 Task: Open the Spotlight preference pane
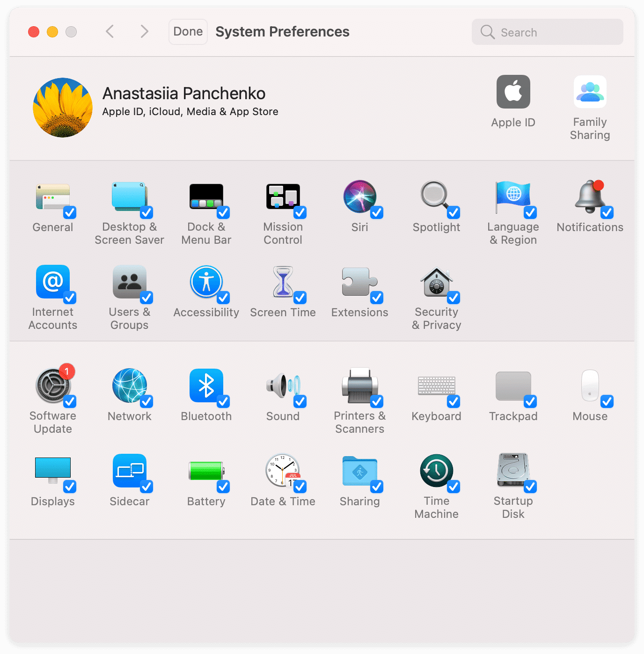coord(436,197)
